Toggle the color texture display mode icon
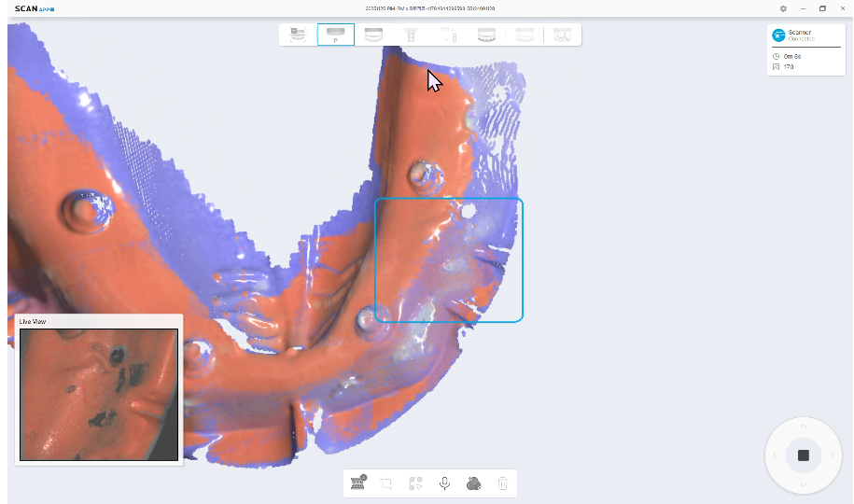 coord(473,483)
